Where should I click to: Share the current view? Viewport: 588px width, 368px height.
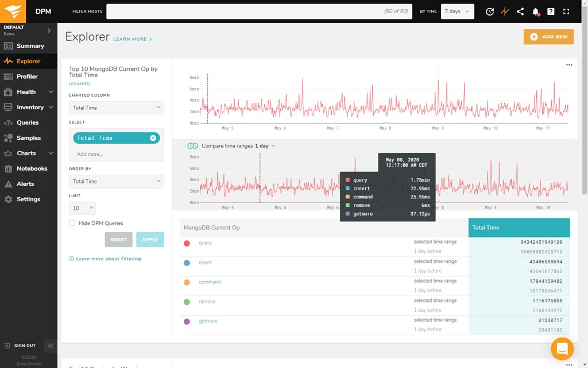520,11
